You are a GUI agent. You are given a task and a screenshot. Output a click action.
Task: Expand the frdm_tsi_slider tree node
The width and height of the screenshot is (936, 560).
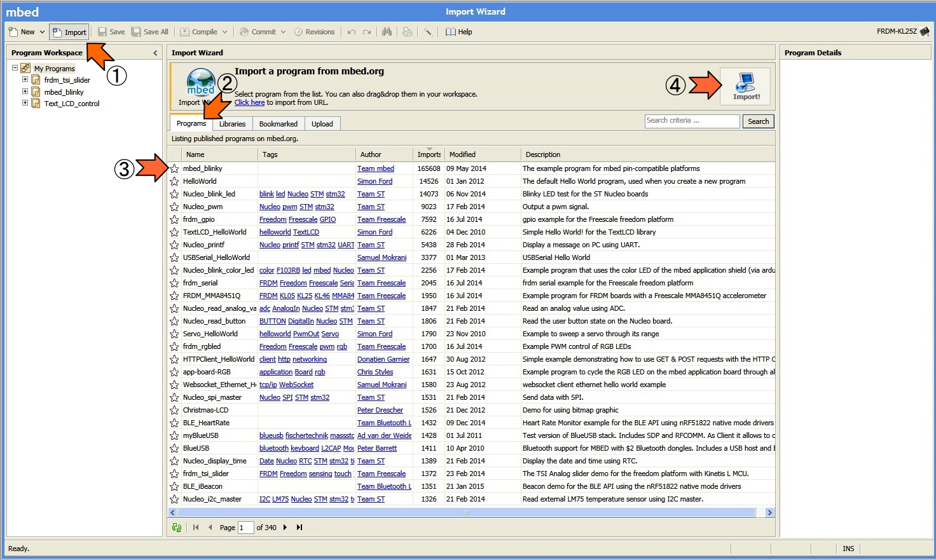(25, 79)
